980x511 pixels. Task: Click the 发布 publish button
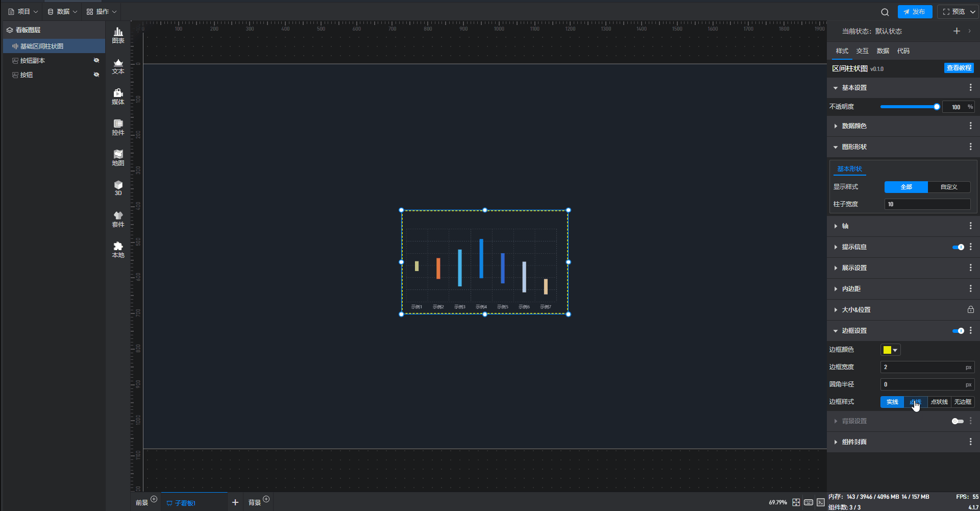pos(915,12)
